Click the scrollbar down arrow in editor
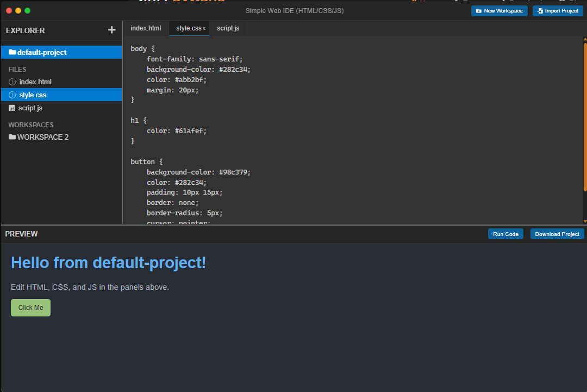This screenshot has width=587, height=392. pyautogui.click(x=585, y=221)
